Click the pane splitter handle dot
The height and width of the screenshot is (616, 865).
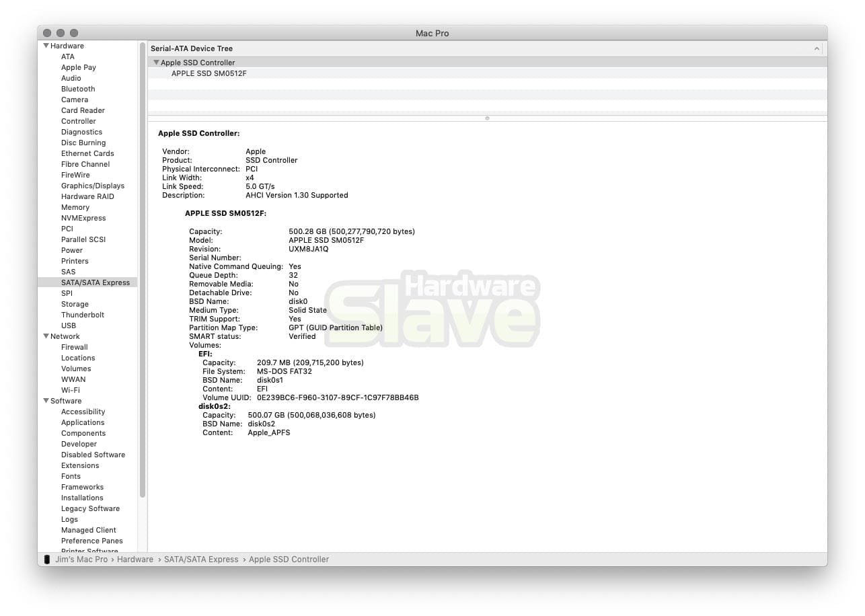(487, 118)
